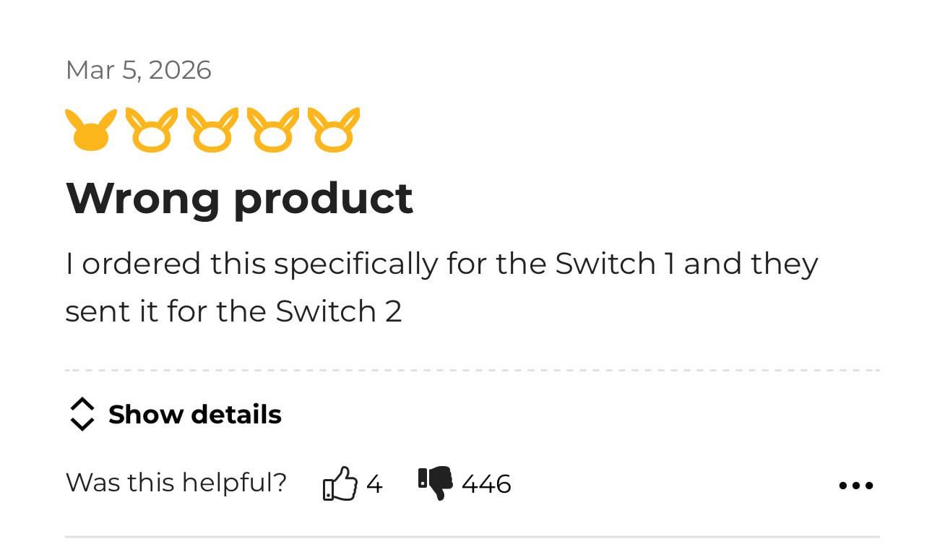Click "Switch 1" in the review text
Image resolution: width=932 pixels, height=560 pixels.
pos(614,264)
